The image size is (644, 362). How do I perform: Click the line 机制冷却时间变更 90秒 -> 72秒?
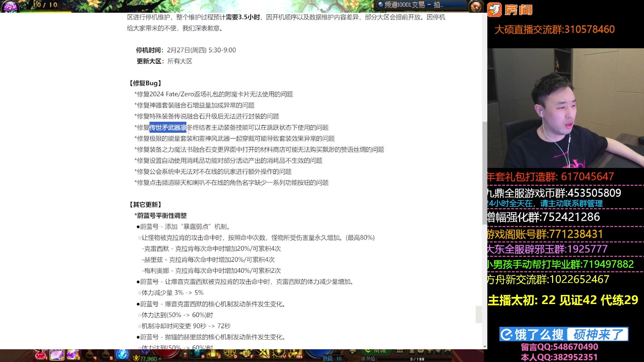[x=184, y=326]
